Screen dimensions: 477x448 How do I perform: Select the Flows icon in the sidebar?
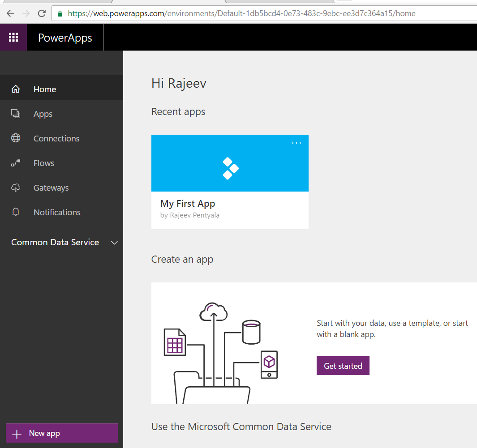point(16,163)
